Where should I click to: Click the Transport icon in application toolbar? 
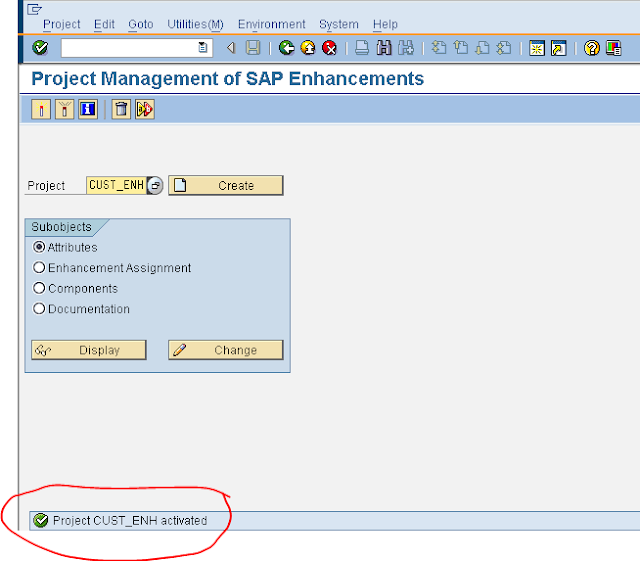pyautogui.click(x=145, y=109)
